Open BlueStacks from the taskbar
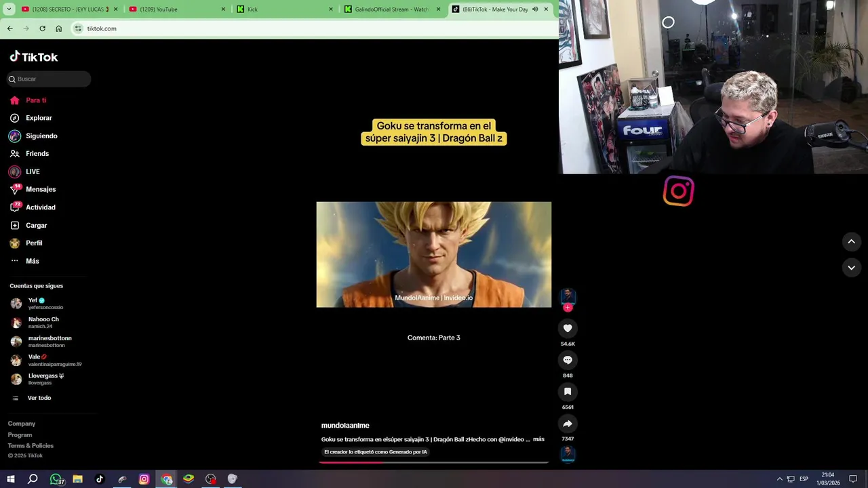 coord(189,479)
